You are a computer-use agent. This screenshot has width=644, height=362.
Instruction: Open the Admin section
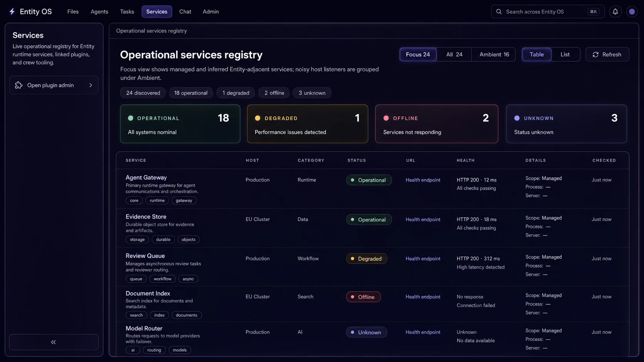point(211,12)
